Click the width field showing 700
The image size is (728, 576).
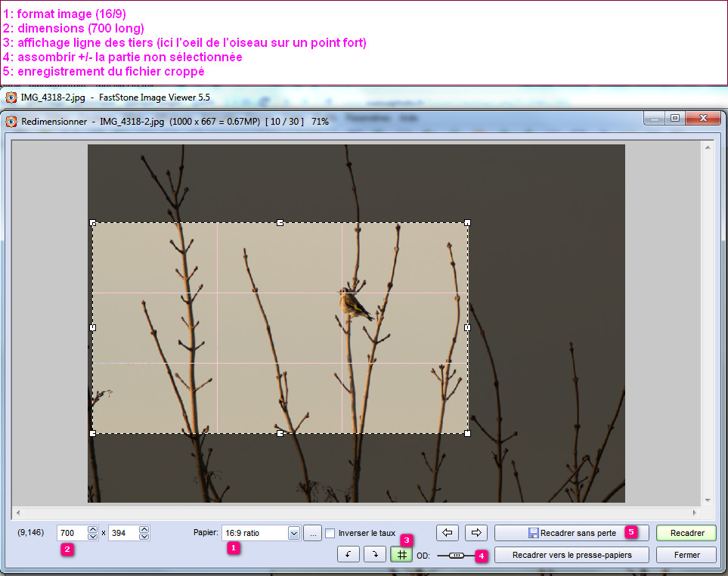(73, 534)
